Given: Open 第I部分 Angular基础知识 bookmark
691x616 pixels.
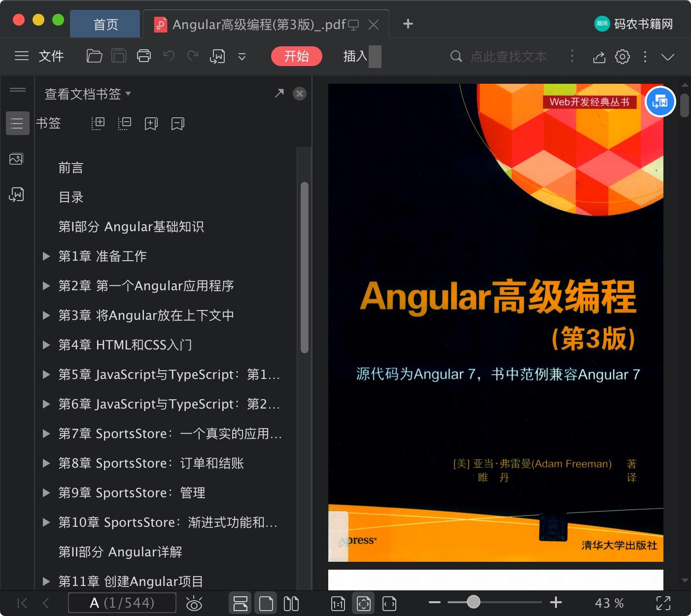Looking at the screenshot, I should coord(131,227).
